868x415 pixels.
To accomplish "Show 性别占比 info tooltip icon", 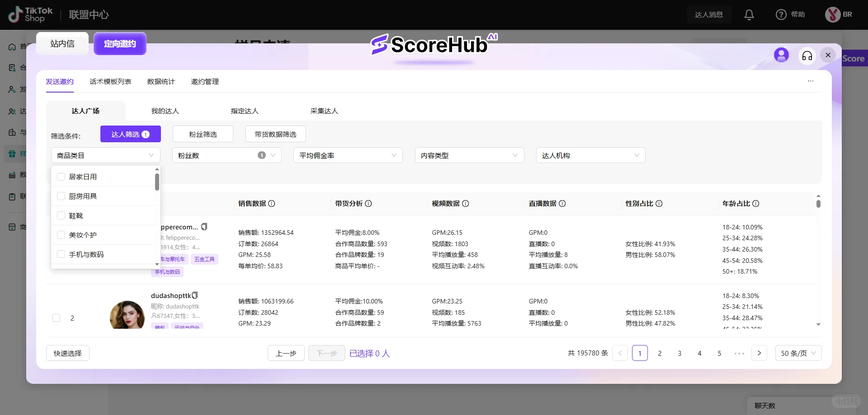I will [x=659, y=204].
